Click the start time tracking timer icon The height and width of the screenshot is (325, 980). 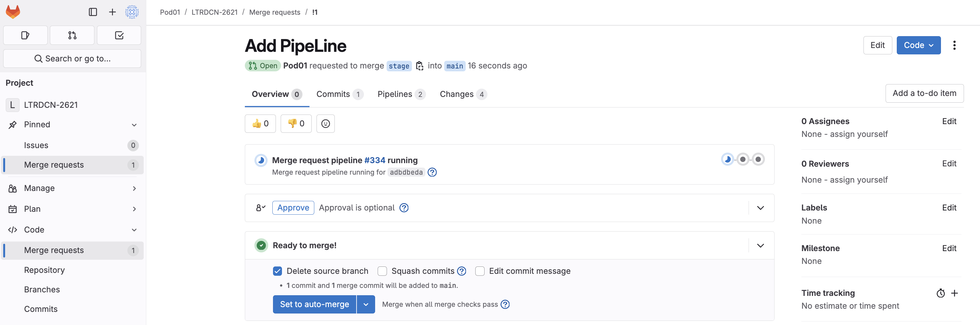click(940, 293)
